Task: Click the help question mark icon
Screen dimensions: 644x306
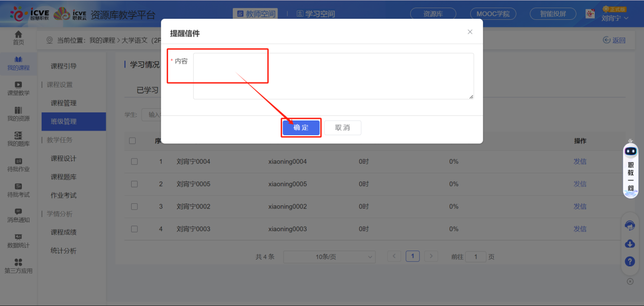Action: [630, 261]
